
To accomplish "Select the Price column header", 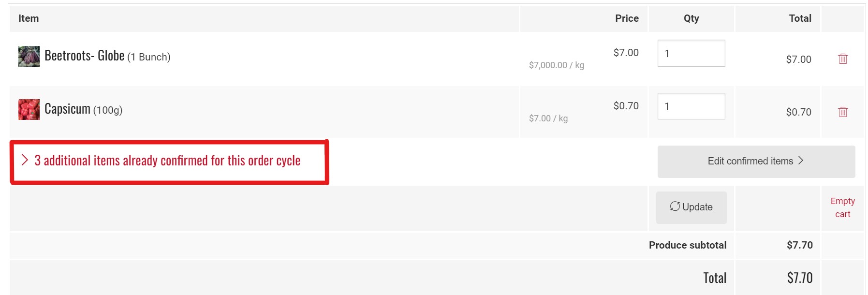I will pos(627,18).
